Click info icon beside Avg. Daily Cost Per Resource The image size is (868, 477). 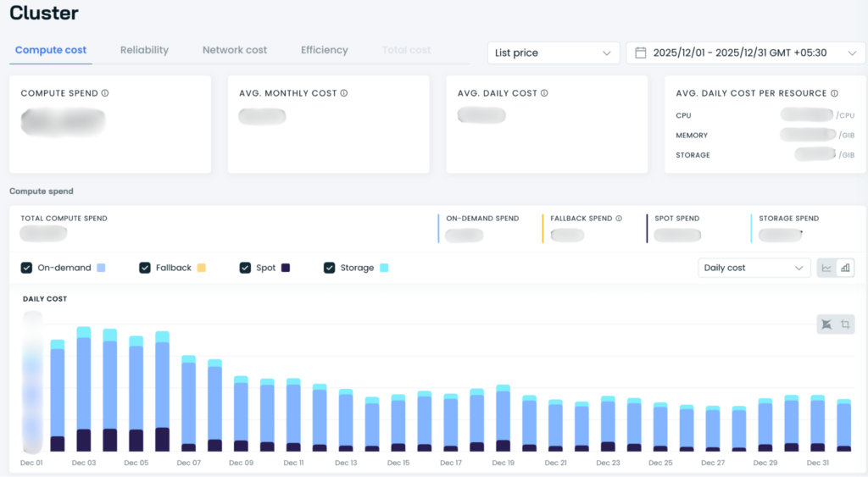[834, 93]
